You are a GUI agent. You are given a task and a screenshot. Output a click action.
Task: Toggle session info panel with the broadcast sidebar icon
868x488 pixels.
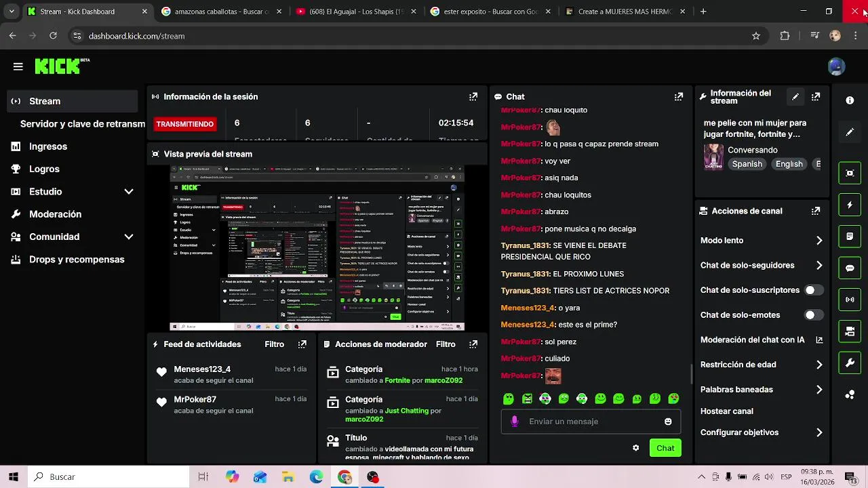coord(850,300)
